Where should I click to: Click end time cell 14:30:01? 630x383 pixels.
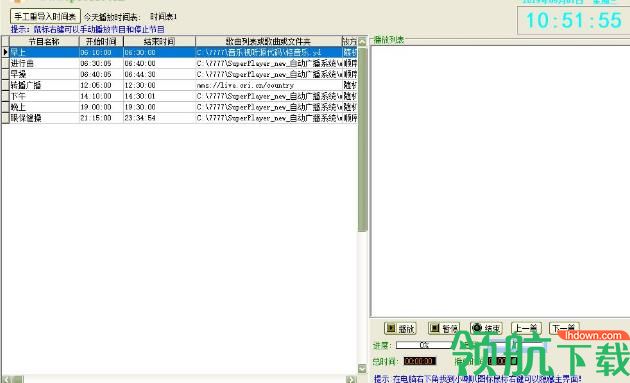click(159, 96)
